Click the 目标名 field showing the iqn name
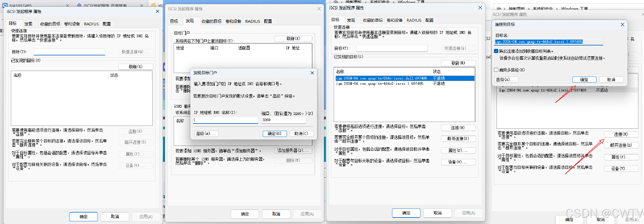The height and width of the screenshot is (224, 644). pos(549,42)
